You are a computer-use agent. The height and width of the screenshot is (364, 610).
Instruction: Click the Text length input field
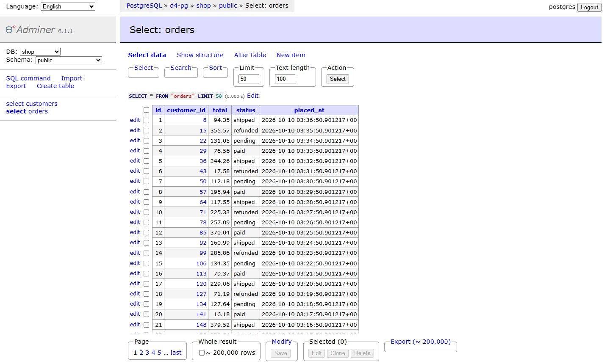285,79
